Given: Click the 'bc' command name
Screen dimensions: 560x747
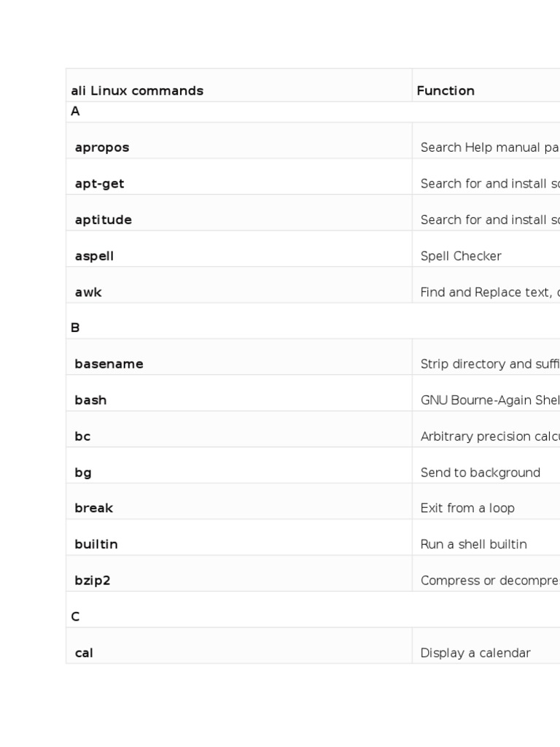Looking at the screenshot, I should point(82,436).
